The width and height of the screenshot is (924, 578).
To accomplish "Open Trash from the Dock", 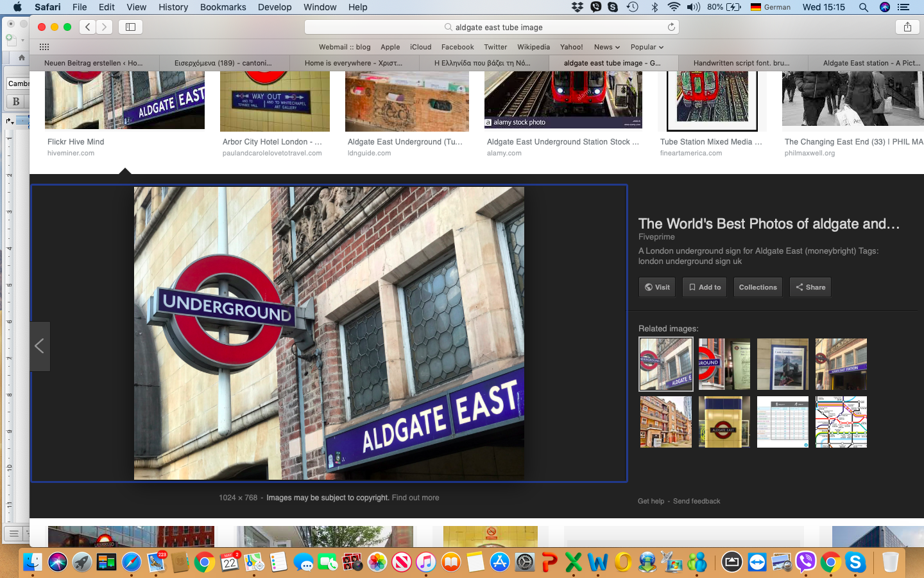I will [x=890, y=563].
